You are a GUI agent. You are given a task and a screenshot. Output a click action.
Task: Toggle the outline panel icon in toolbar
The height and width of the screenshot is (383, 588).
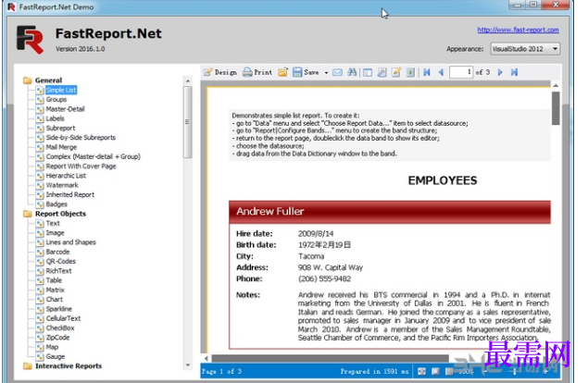pos(368,72)
